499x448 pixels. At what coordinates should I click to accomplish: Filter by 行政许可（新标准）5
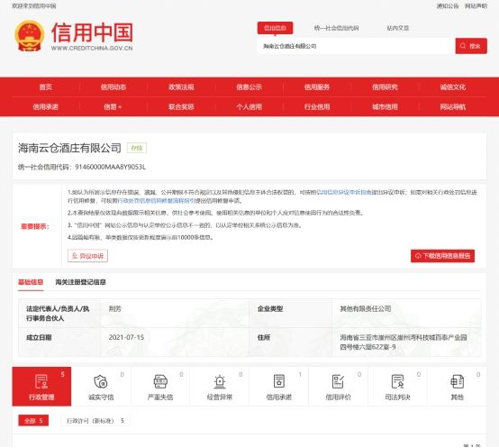click(x=95, y=421)
